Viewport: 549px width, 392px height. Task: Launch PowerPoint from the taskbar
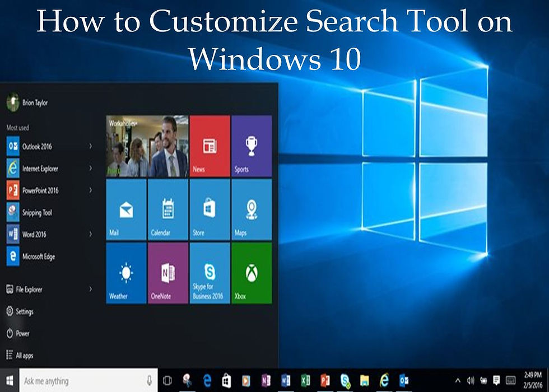pyautogui.click(x=325, y=380)
